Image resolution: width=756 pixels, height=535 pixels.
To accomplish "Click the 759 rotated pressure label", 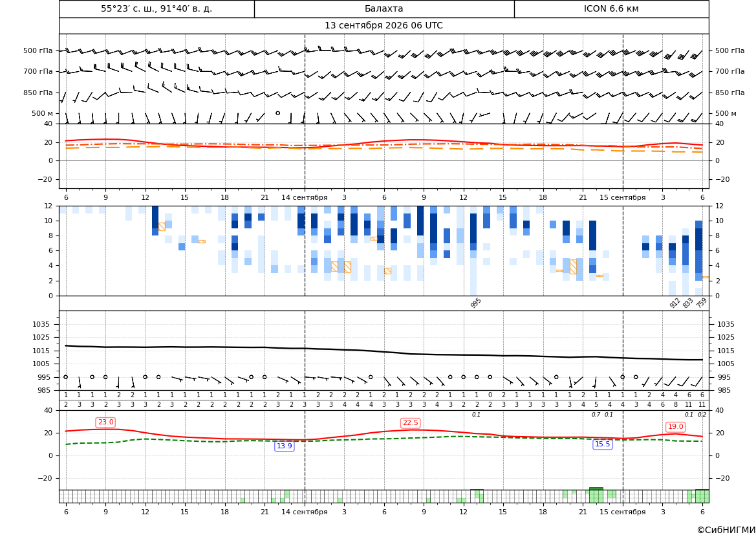I will (702, 303).
